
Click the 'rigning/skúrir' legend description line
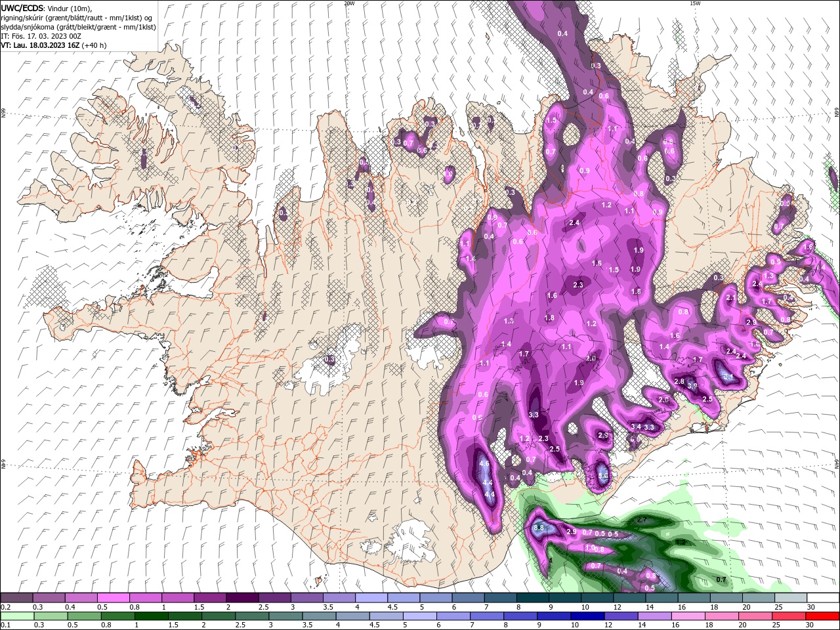(x=77, y=18)
